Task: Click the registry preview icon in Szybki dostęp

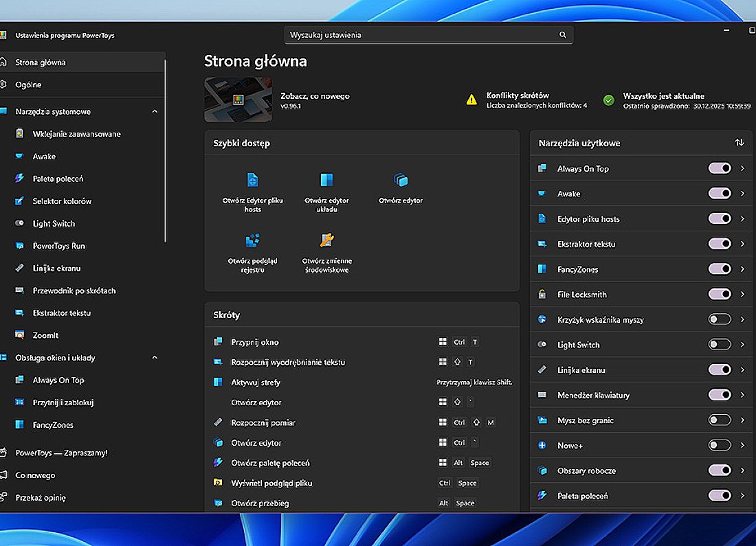Action: (252, 240)
